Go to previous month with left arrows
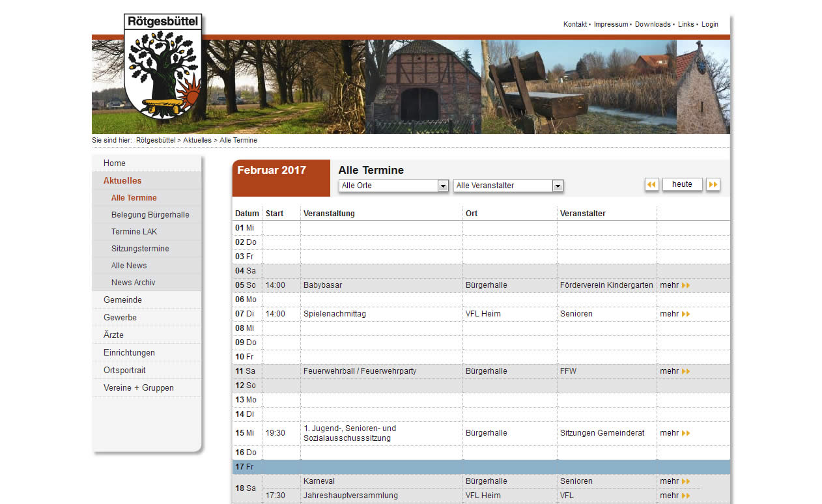Screen dimensions: 822x504 (651, 184)
